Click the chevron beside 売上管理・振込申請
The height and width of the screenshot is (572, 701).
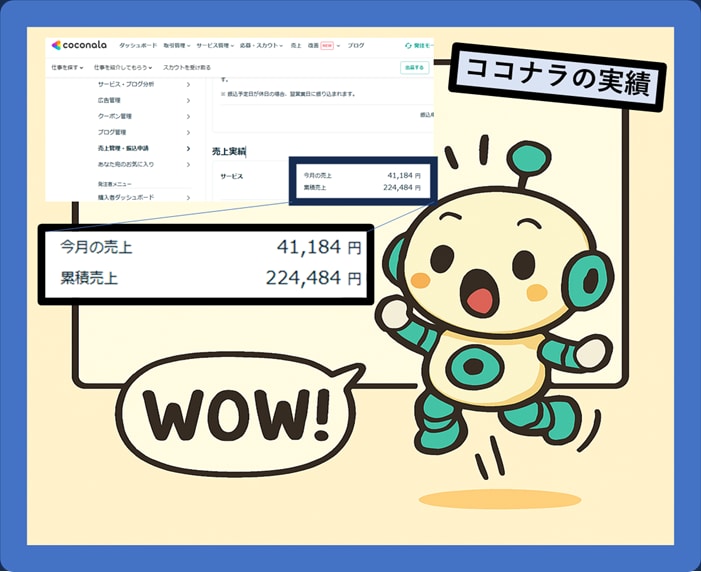pos(189,148)
